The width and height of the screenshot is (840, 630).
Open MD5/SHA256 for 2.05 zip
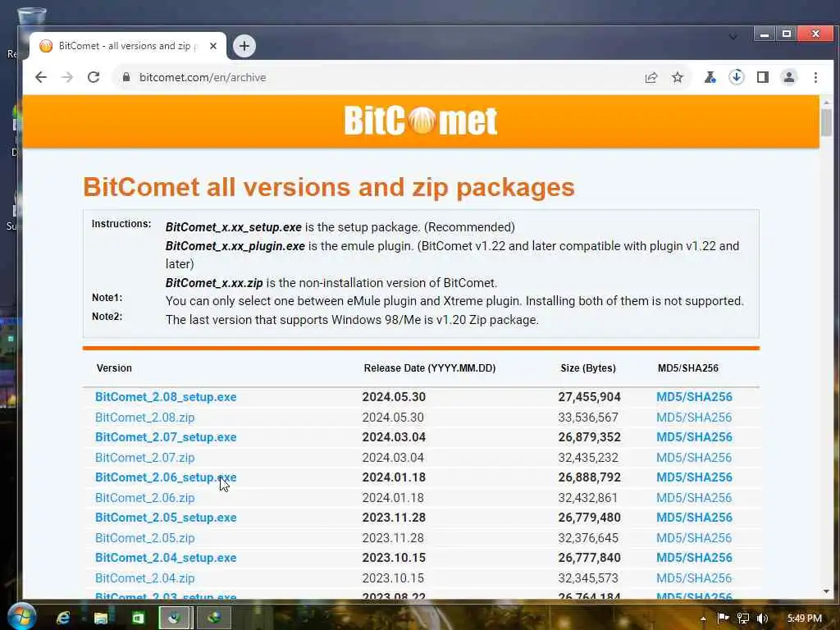tap(694, 538)
